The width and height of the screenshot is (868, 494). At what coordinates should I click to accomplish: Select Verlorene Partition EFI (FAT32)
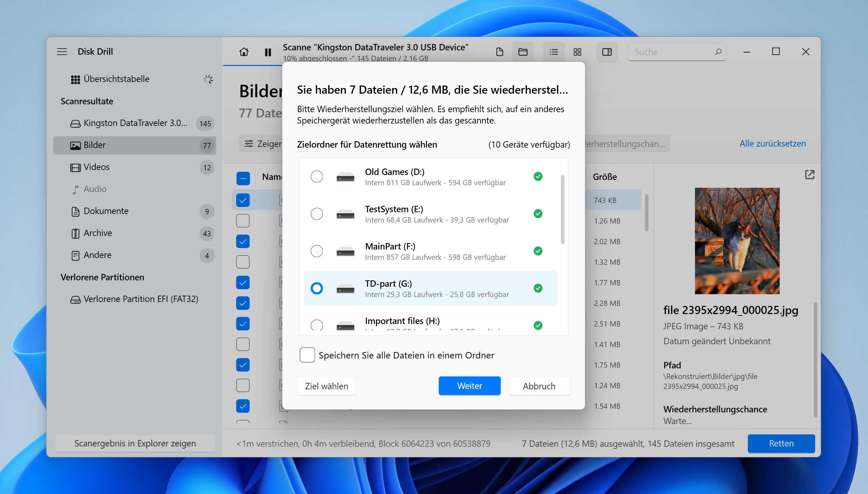tap(135, 299)
